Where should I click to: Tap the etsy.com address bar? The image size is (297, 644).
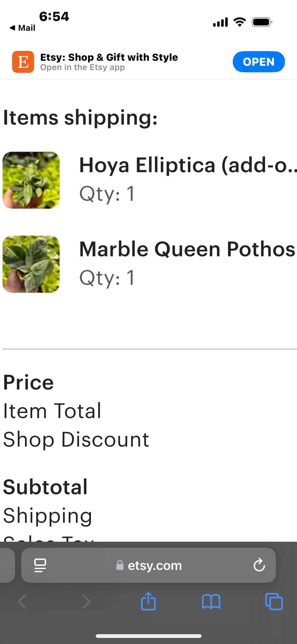coord(154,565)
